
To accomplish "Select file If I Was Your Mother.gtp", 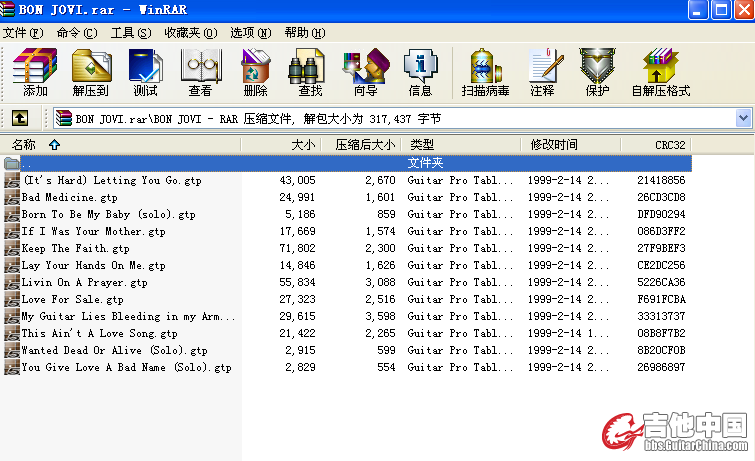I will tap(93, 232).
